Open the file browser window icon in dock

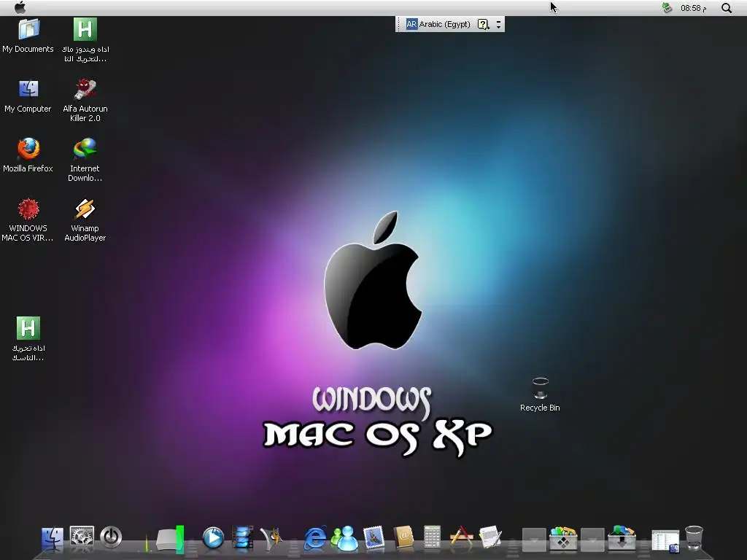point(665,542)
